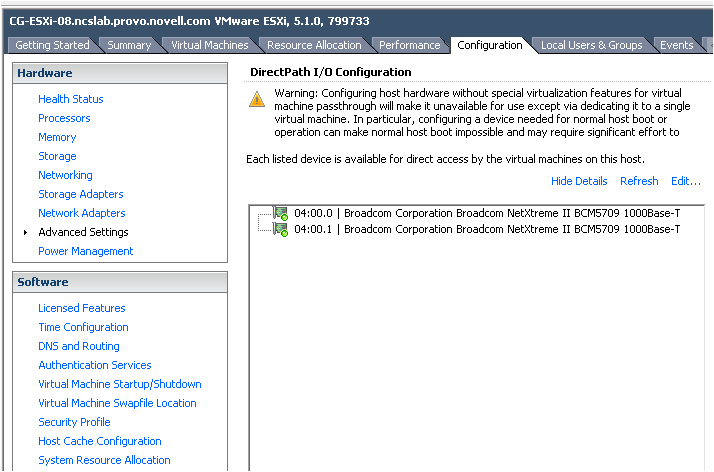Open the Storage hardware link
The width and height of the screenshot is (714, 472).
click(x=57, y=156)
